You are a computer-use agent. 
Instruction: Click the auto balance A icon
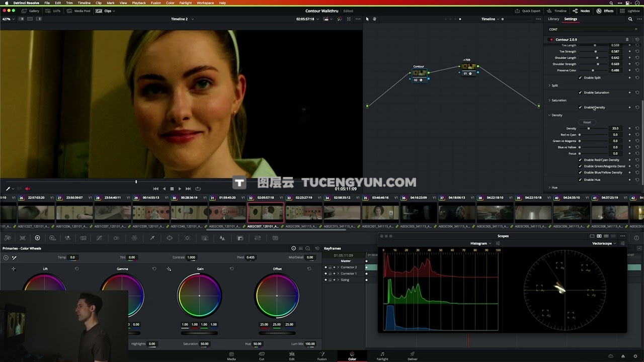(6, 257)
